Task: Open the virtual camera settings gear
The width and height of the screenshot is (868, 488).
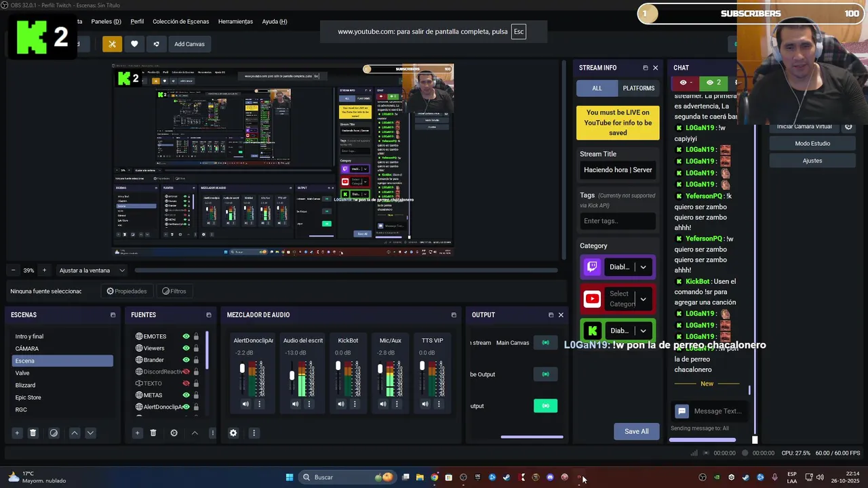Action: [848, 127]
